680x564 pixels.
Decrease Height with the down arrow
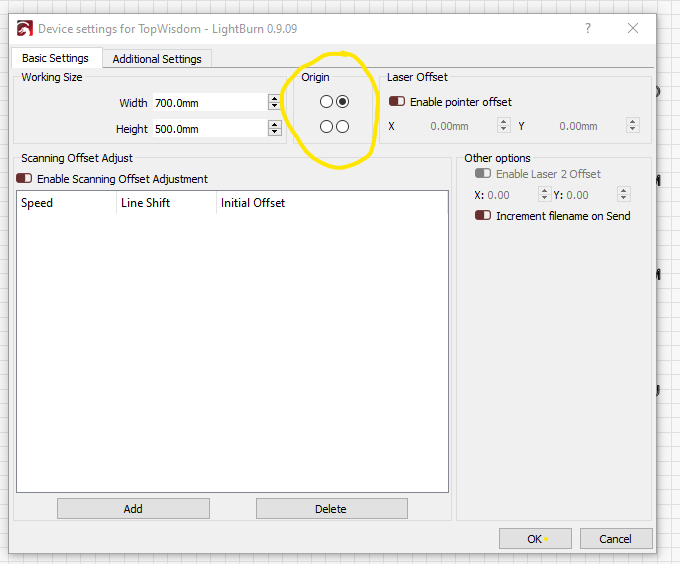click(x=275, y=132)
